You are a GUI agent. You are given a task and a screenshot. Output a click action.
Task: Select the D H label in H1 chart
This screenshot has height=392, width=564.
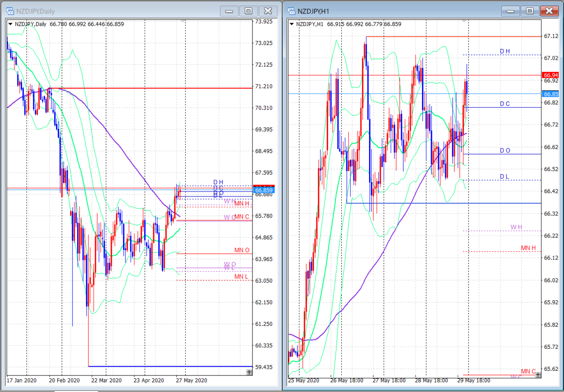[505, 51]
